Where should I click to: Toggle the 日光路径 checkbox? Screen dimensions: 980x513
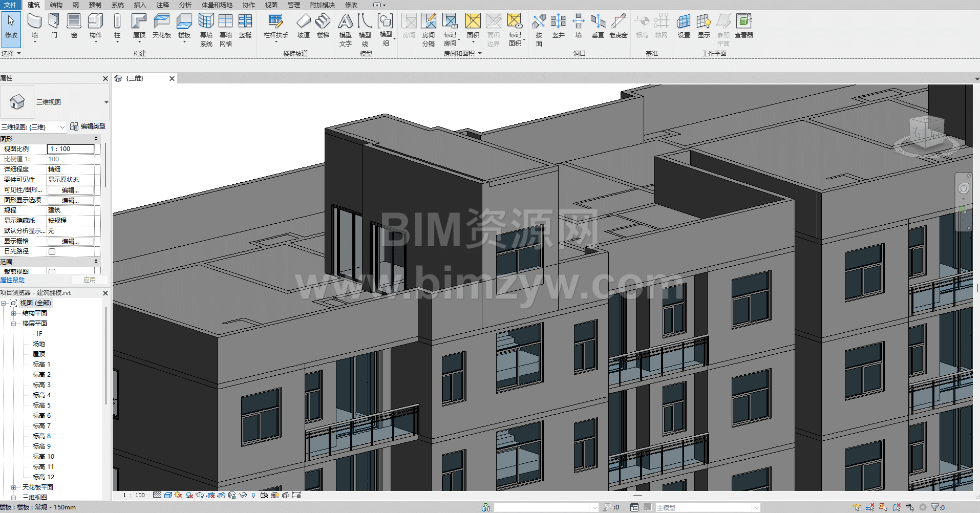[x=52, y=251]
